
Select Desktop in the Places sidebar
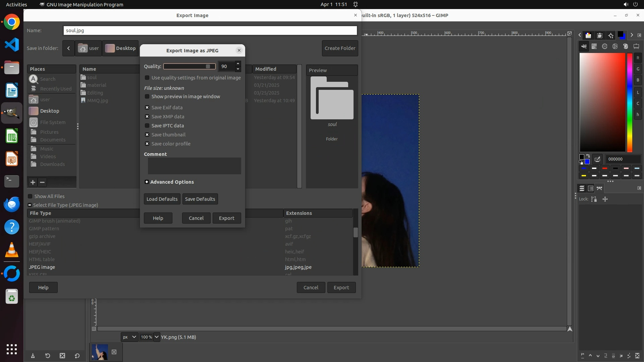pos(49,111)
